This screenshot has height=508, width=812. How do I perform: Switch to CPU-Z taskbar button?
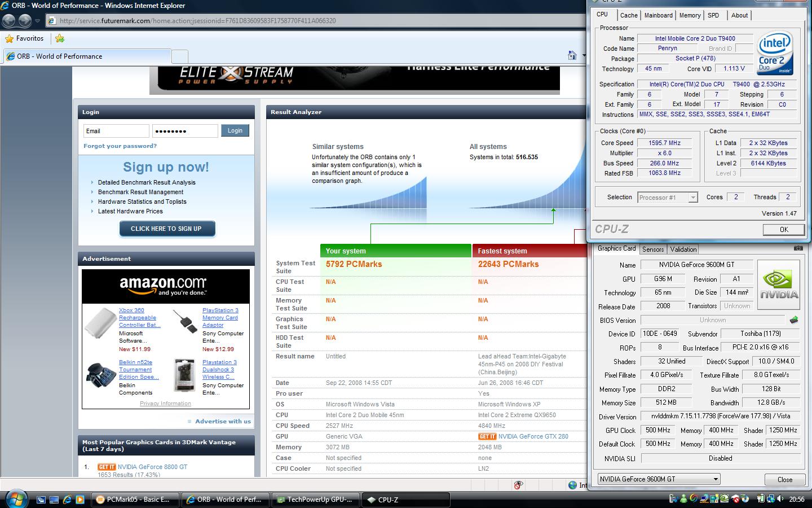point(407,500)
